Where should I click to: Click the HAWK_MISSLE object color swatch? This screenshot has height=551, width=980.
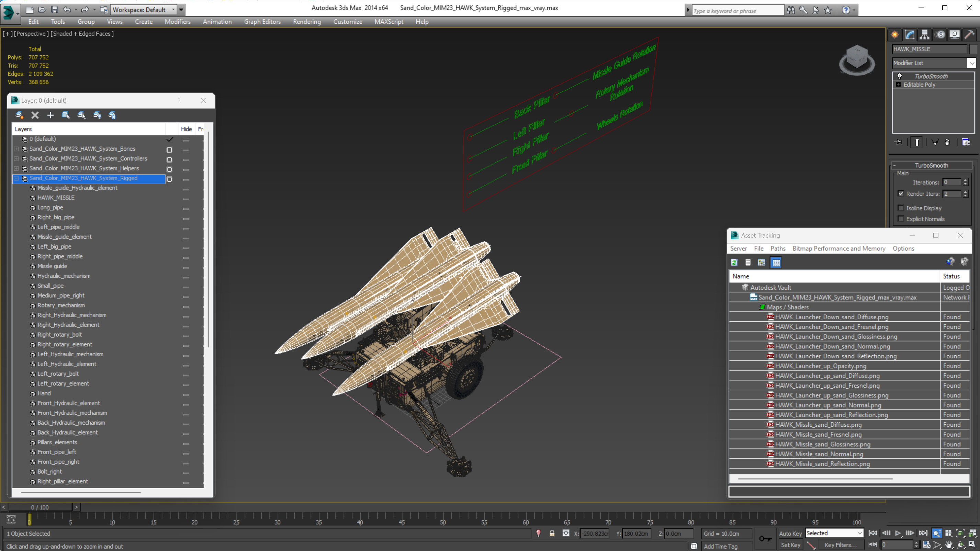(973, 49)
